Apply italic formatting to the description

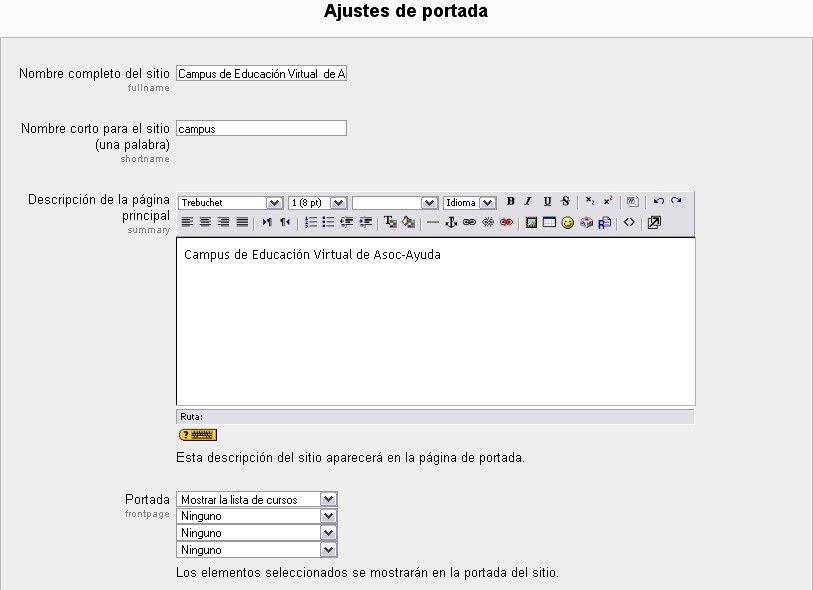[528, 202]
